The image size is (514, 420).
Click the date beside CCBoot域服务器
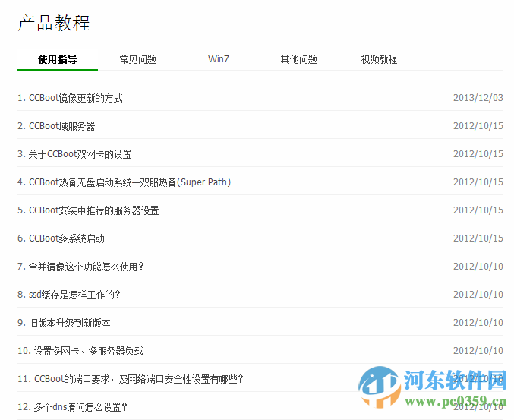tap(478, 126)
